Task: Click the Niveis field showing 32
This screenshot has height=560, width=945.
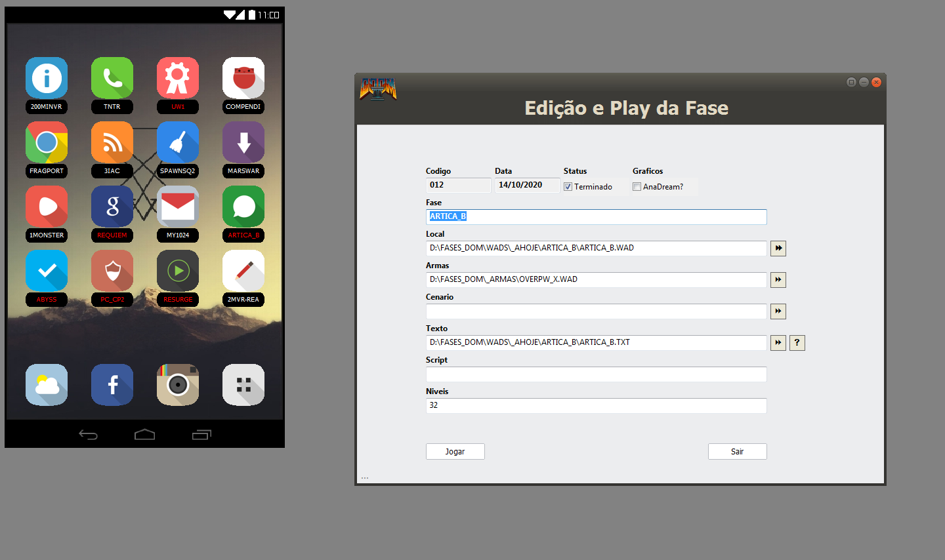Action: click(x=597, y=406)
